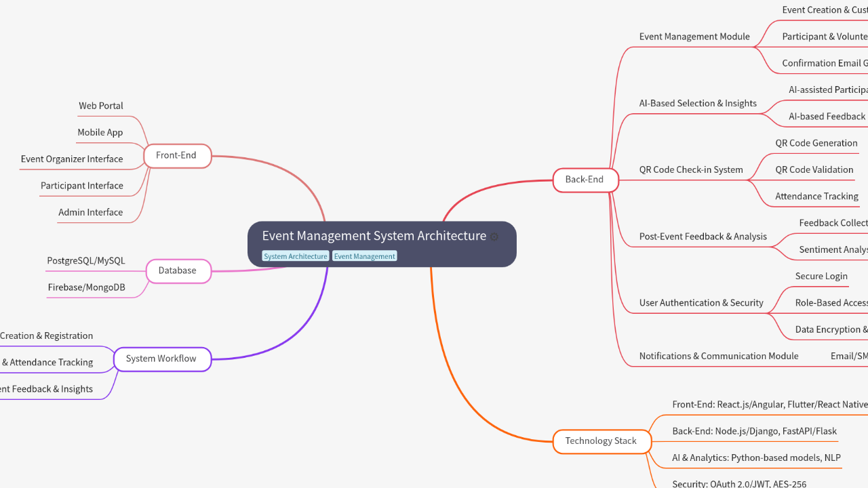
Task: Select the Event Management System Architecture central node
Action: click(x=382, y=244)
